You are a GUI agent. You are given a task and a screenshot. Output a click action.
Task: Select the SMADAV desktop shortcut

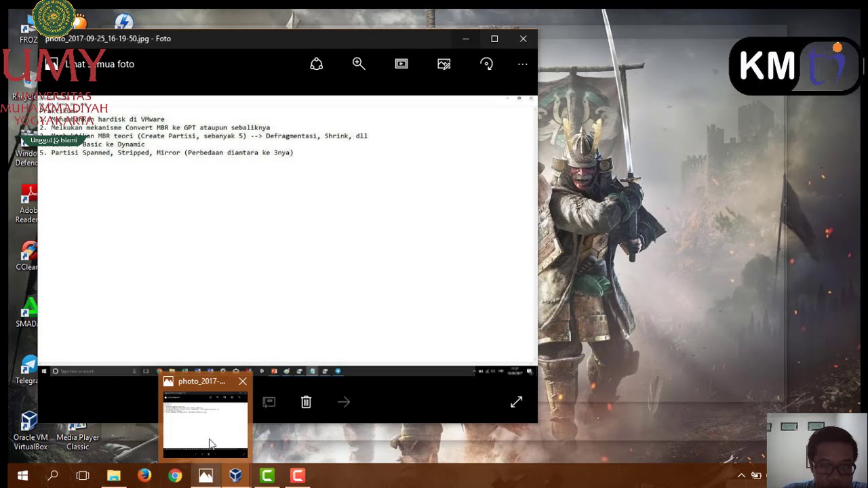click(x=28, y=312)
